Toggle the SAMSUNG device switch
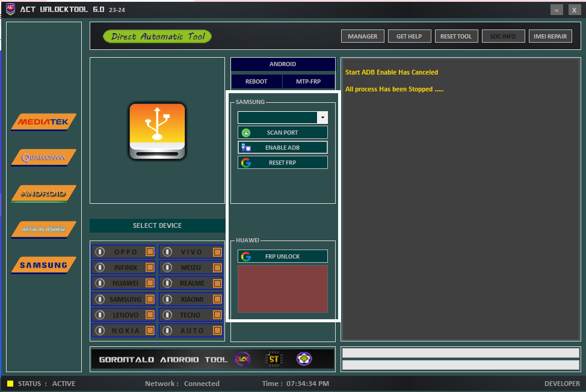This screenshot has width=586, height=392. click(100, 299)
